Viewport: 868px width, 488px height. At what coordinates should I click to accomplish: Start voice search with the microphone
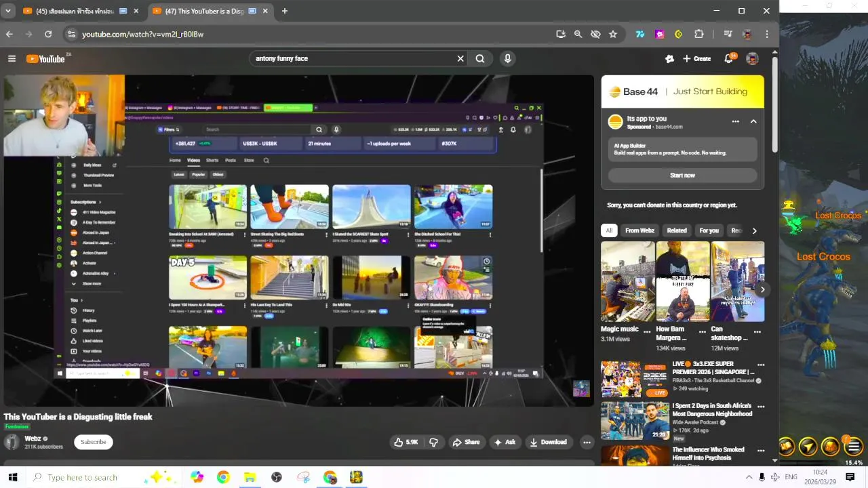coord(507,59)
